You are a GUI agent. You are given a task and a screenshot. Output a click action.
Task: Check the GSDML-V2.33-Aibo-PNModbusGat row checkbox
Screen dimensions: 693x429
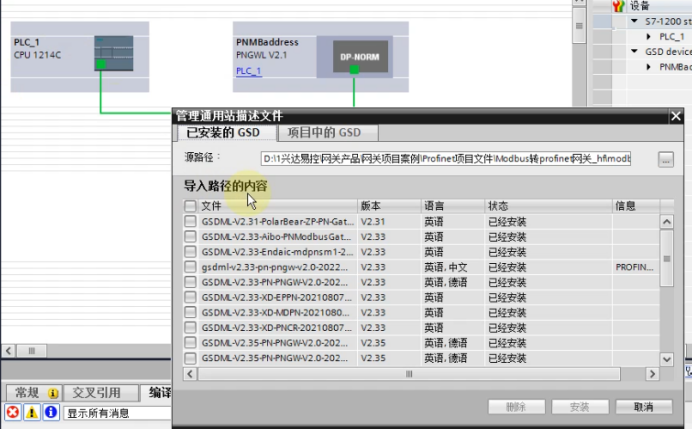coord(190,236)
